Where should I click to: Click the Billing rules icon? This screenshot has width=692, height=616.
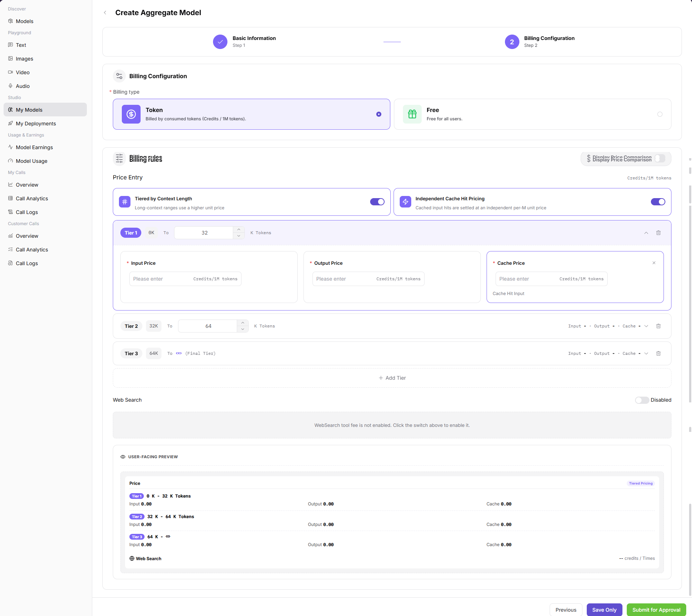(119, 159)
